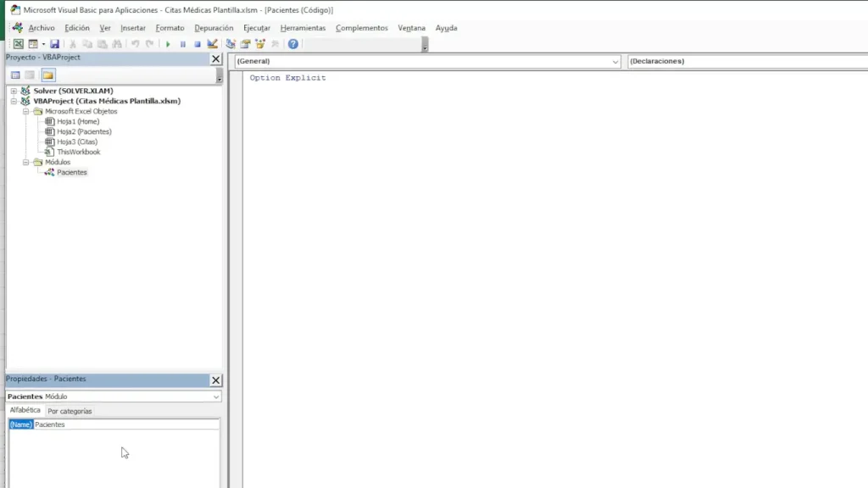Viewport: 868px width, 488px height.
Task: Select Hoja2 (Pacientes) sheet object
Action: pyautogui.click(x=84, y=131)
